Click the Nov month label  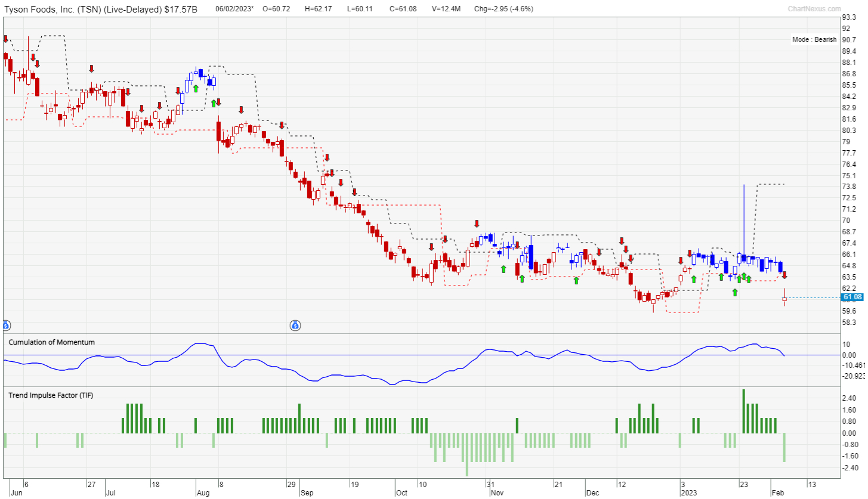pyautogui.click(x=496, y=493)
